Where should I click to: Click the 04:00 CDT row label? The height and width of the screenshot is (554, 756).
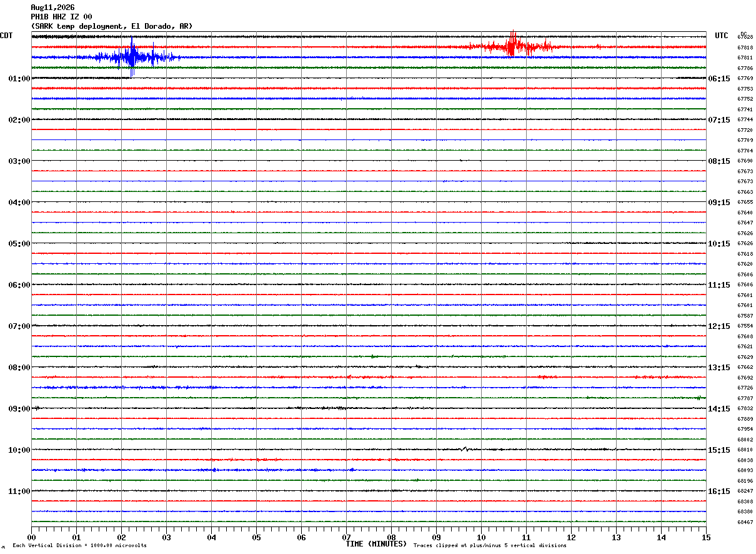(x=19, y=203)
